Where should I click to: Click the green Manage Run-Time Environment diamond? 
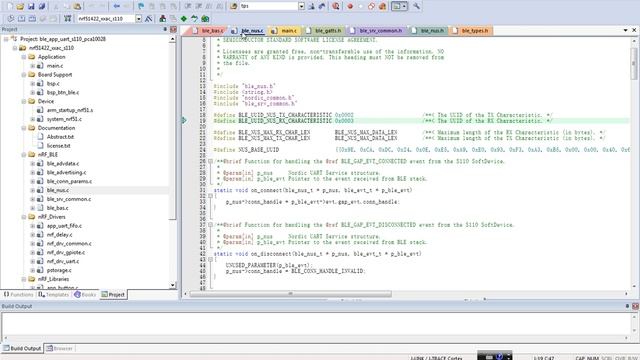coord(184,18)
